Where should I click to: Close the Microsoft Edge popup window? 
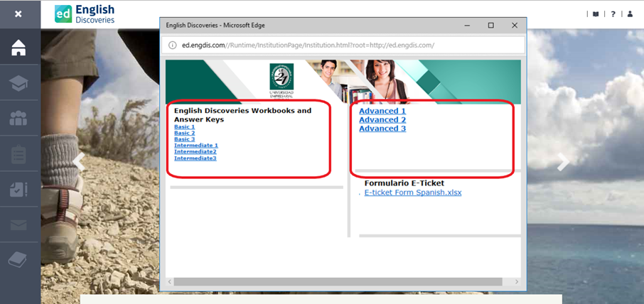[x=515, y=26]
